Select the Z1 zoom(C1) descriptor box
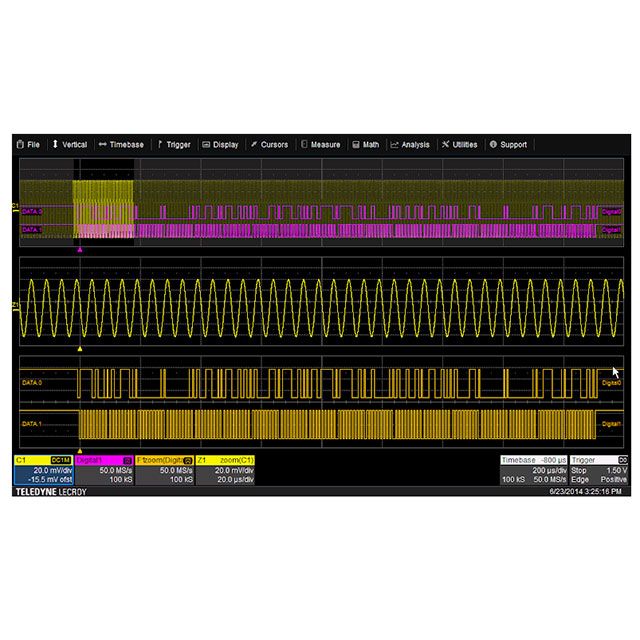This screenshot has height=640, width=640. coord(224,470)
